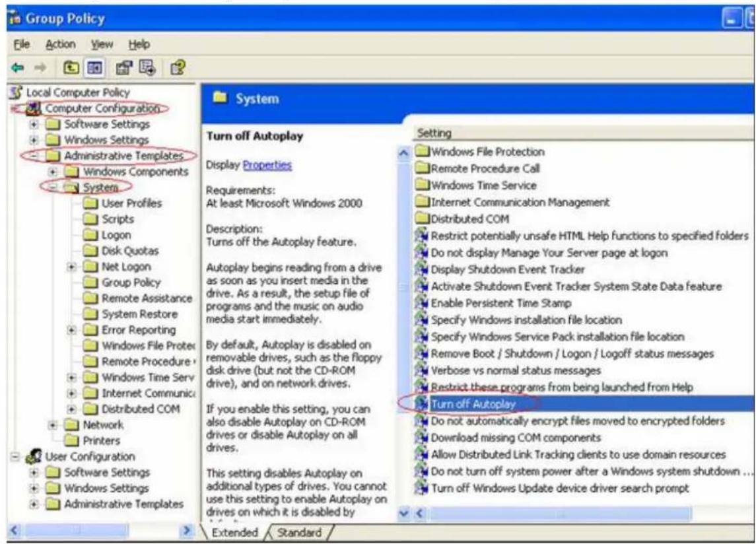Select System Restore in the tree
This screenshot has width=756, height=544.
click(140, 314)
